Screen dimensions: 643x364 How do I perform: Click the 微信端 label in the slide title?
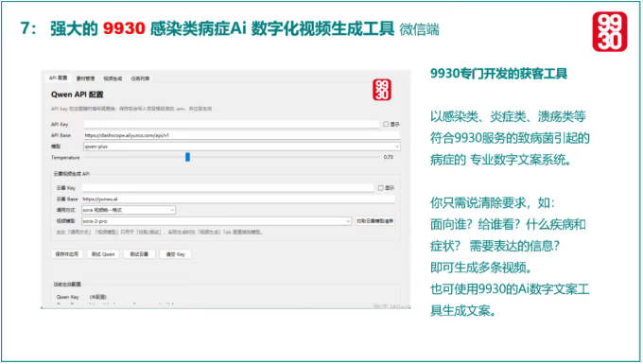coord(419,30)
